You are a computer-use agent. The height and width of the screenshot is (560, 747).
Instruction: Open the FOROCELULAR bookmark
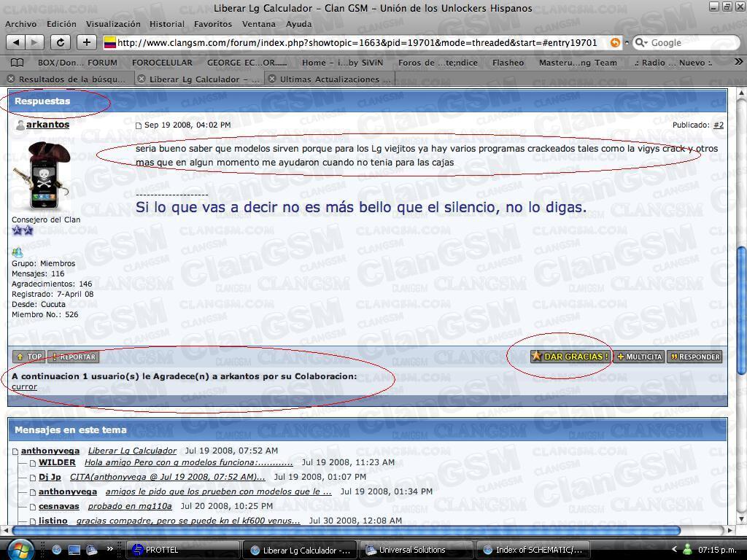point(162,63)
